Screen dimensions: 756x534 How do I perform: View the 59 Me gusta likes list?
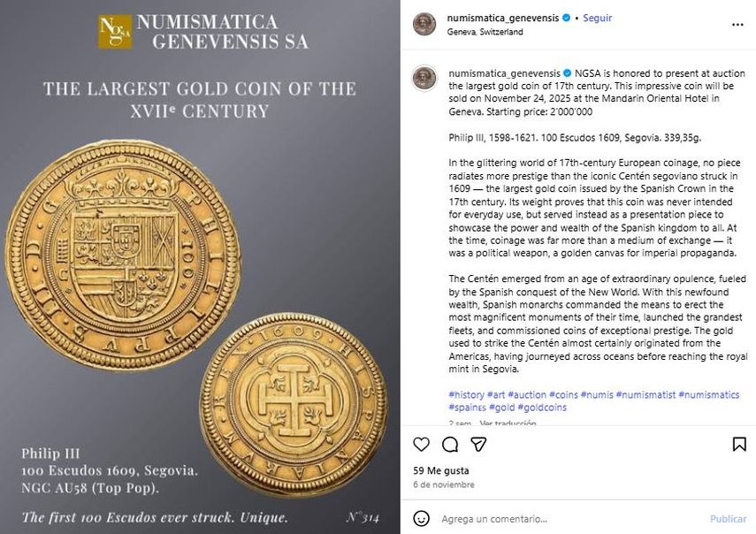point(441,470)
